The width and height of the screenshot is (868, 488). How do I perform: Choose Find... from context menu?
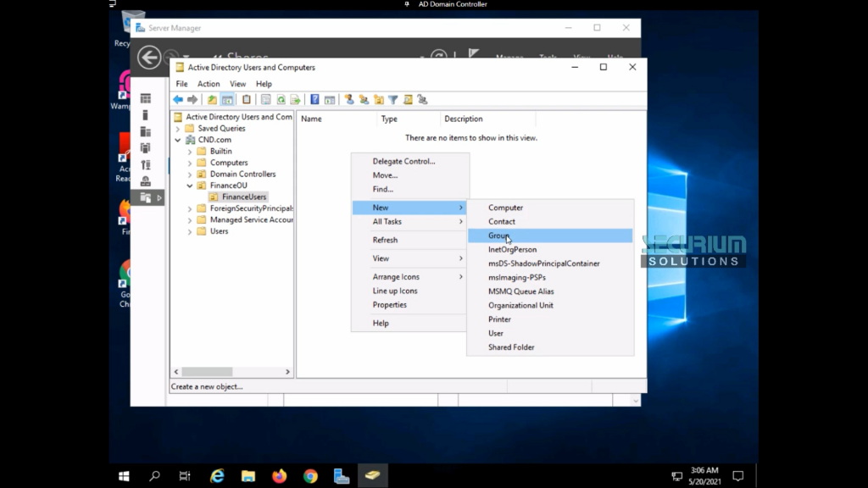tap(410, 189)
